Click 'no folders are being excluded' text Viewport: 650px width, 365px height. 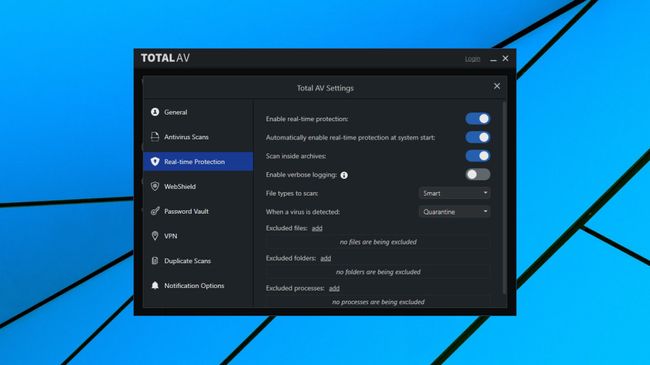tap(378, 272)
